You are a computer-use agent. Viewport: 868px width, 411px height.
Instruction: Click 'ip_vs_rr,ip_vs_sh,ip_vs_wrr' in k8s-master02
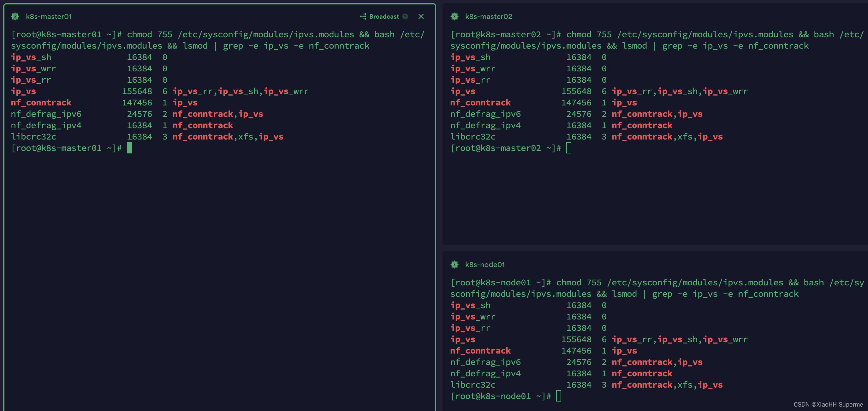pyautogui.click(x=680, y=91)
